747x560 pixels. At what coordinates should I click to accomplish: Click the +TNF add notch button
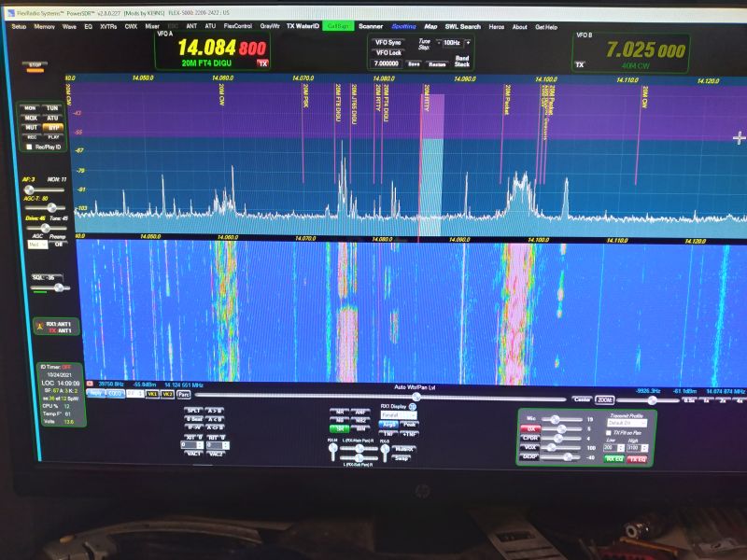410,434
